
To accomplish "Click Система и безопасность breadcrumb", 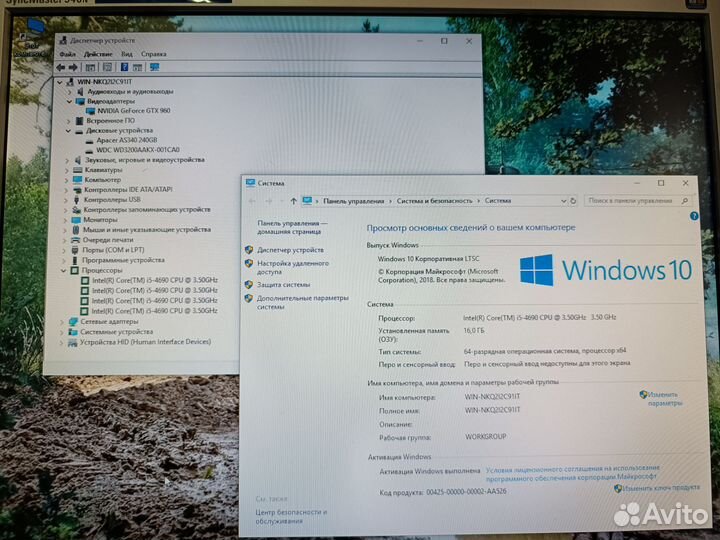I will pyautogui.click(x=434, y=201).
